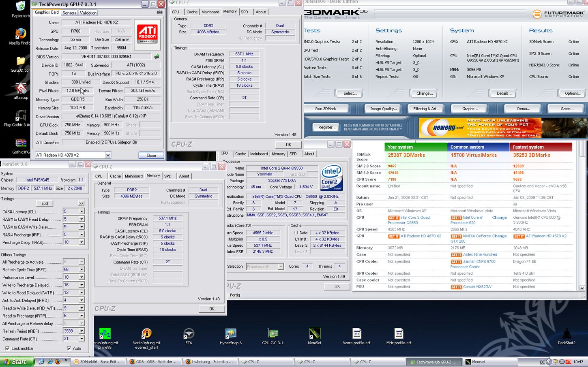Open the Papierkorb recycle bin desktop icon

click(x=20, y=6)
